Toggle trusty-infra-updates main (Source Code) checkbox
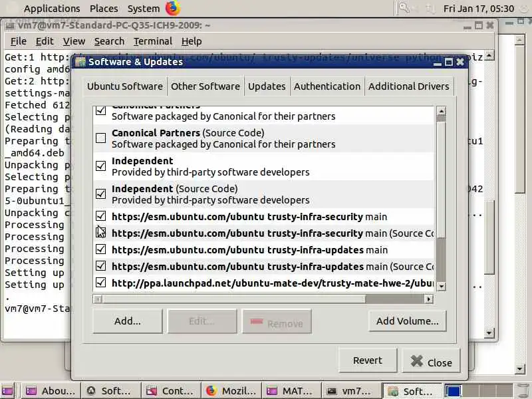The width and height of the screenshot is (532, 399). pyautogui.click(x=101, y=266)
